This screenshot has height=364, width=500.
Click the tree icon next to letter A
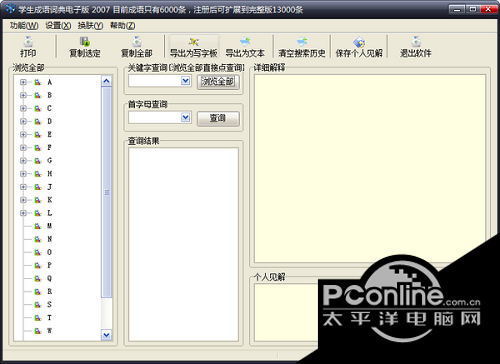point(38,82)
